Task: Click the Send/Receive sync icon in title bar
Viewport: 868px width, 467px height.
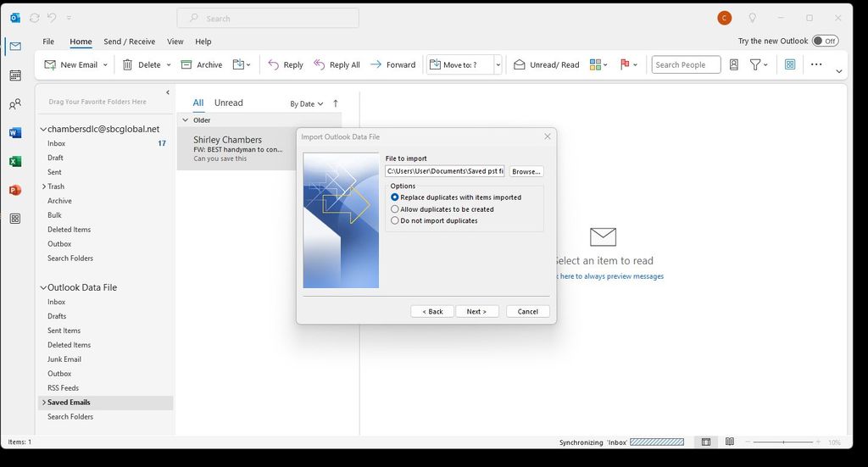Action: tap(34, 18)
